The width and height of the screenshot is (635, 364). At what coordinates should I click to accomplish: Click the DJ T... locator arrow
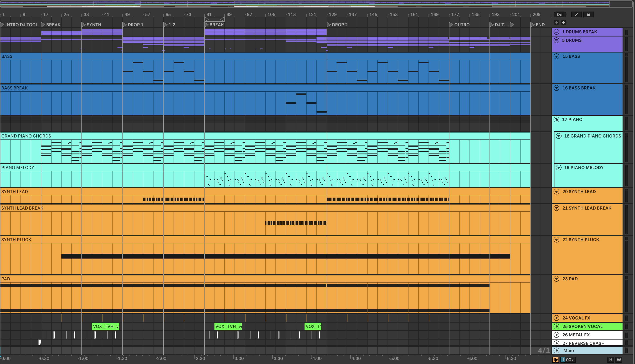point(492,25)
